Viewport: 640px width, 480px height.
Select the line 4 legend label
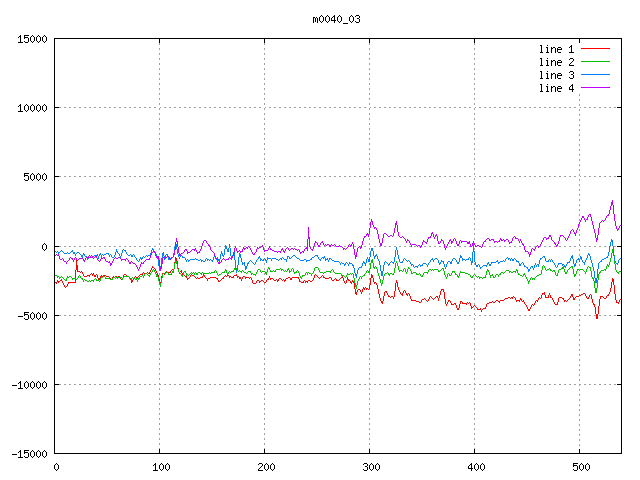(556, 88)
